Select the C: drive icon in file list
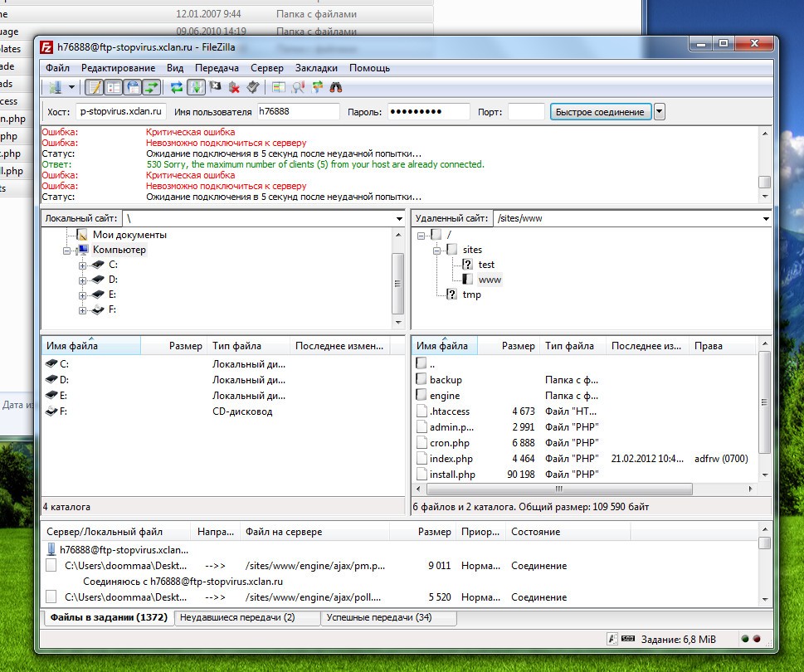 pyautogui.click(x=51, y=363)
